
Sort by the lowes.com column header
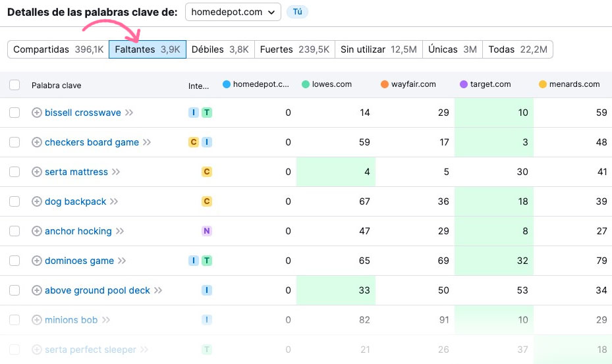point(331,84)
